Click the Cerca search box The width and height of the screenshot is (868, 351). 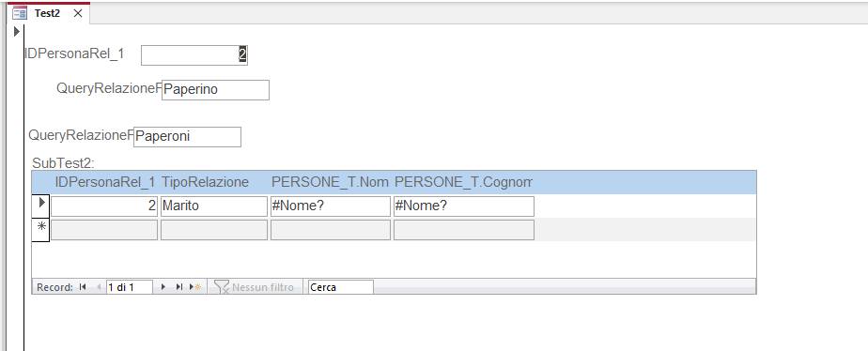(340, 287)
